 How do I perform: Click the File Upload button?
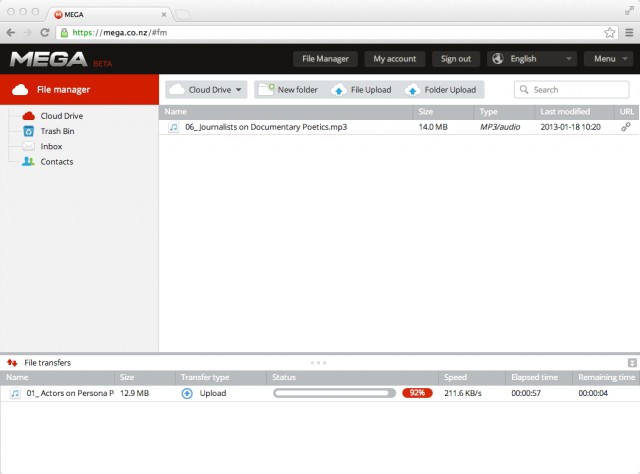tap(361, 90)
